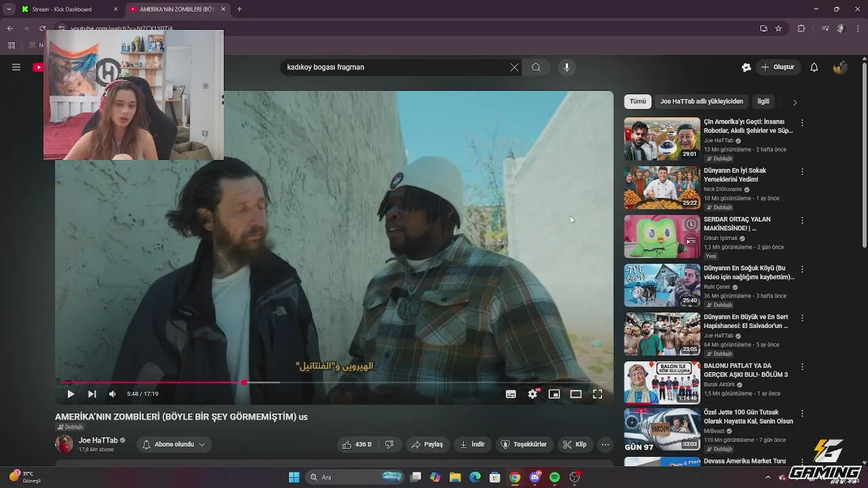Download the video with İndir
The image size is (868, 488).
[472, 445]
